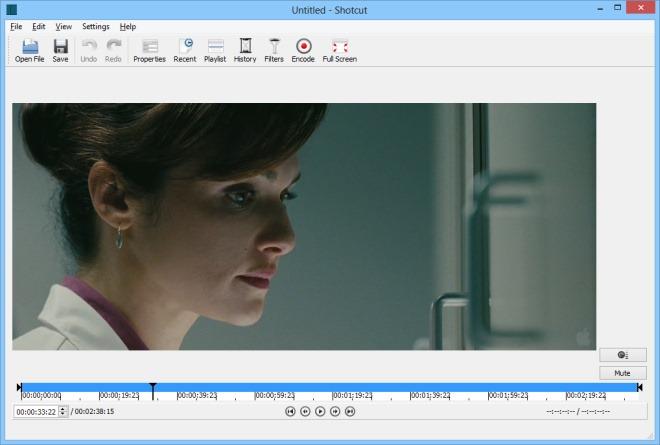Open the Properties panel
This screenshot has height=445, width=660.
click(149, 50)
